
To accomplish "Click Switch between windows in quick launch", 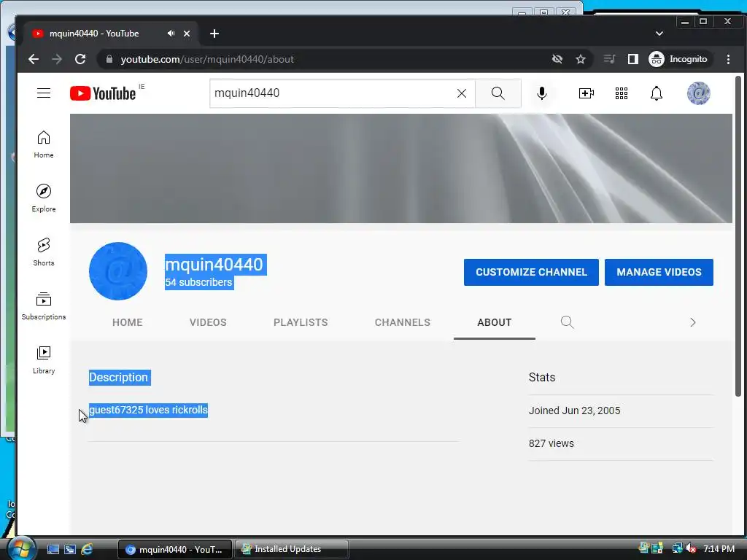I will point(69,549).
